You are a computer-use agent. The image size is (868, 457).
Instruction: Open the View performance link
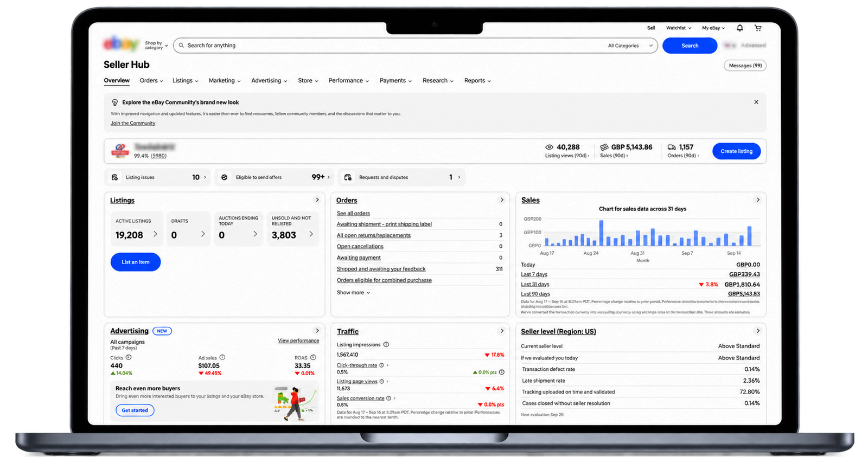point(298,341)
